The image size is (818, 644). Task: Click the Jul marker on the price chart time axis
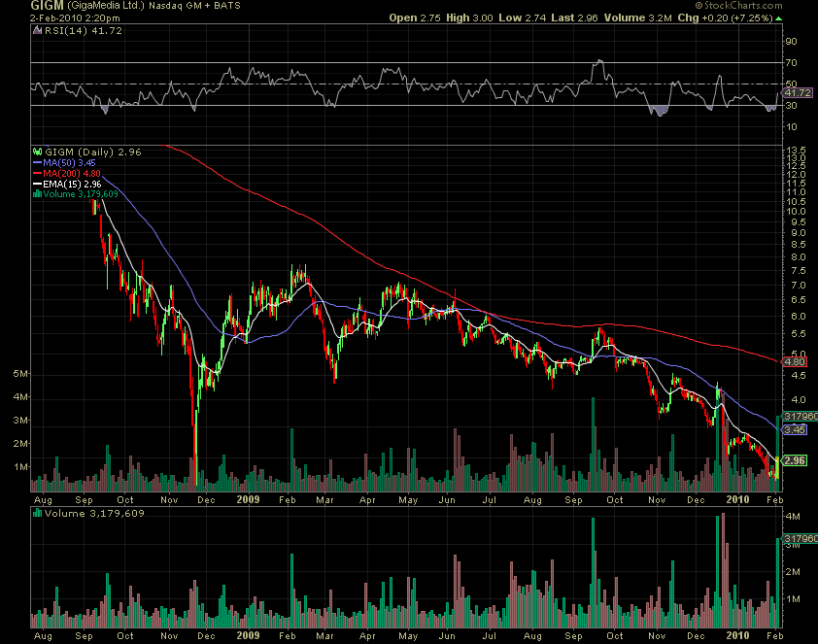coord(490,499)
